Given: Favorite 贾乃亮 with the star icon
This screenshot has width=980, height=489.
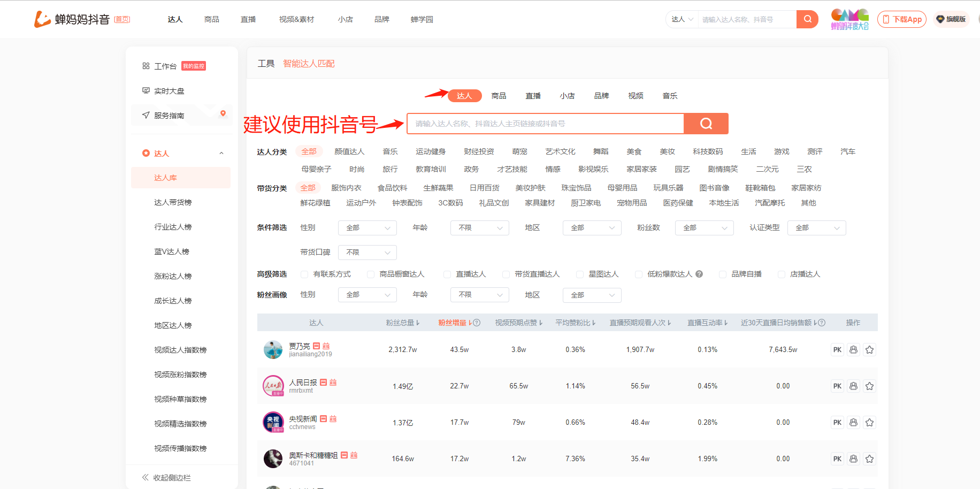Looking at the screenshot, I should [869, 349].
